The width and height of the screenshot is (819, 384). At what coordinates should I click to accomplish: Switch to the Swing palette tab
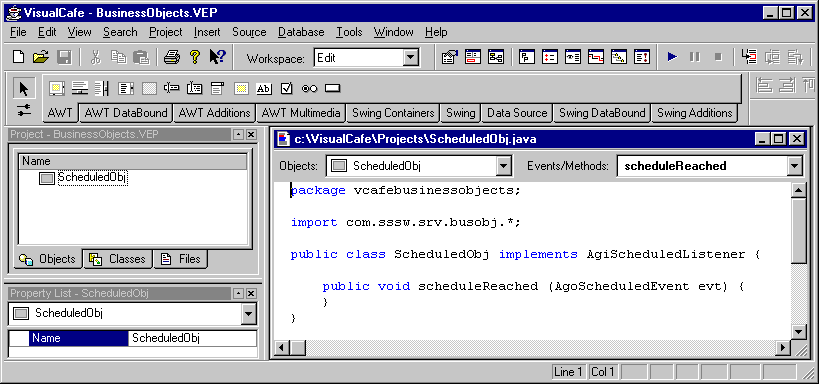point(461,113)
